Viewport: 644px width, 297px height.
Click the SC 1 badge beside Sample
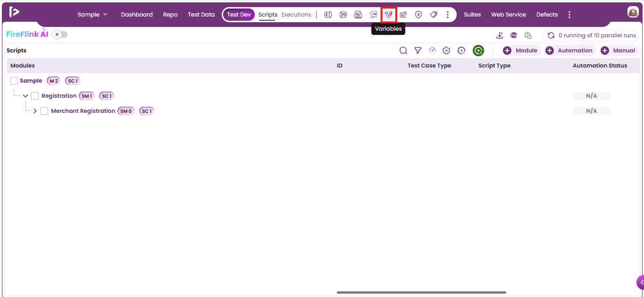pyautogui.click(x=73, y=81)
